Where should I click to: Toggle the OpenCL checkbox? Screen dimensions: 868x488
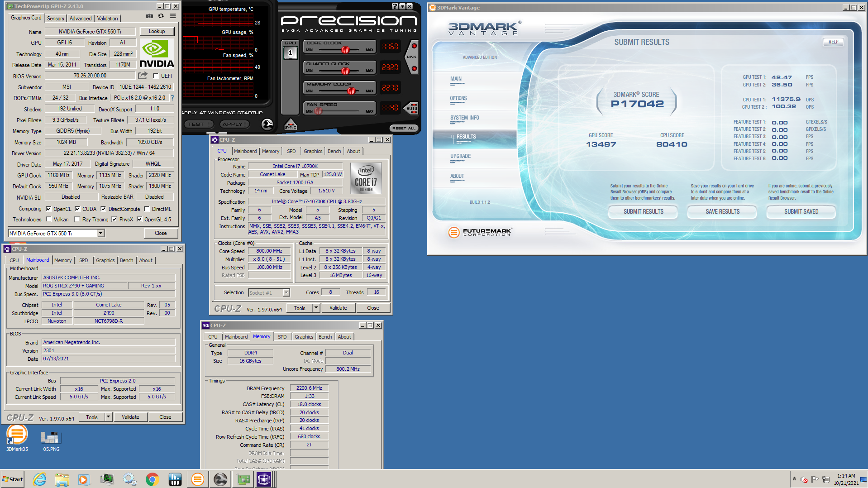coord(48,209)
